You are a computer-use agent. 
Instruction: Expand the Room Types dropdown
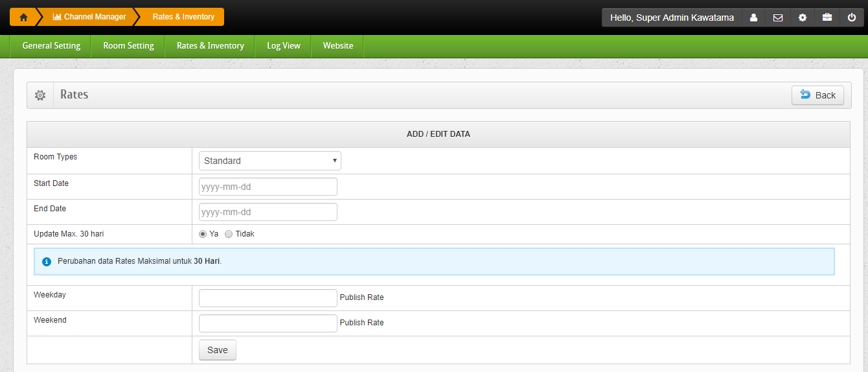coord(269,161)
